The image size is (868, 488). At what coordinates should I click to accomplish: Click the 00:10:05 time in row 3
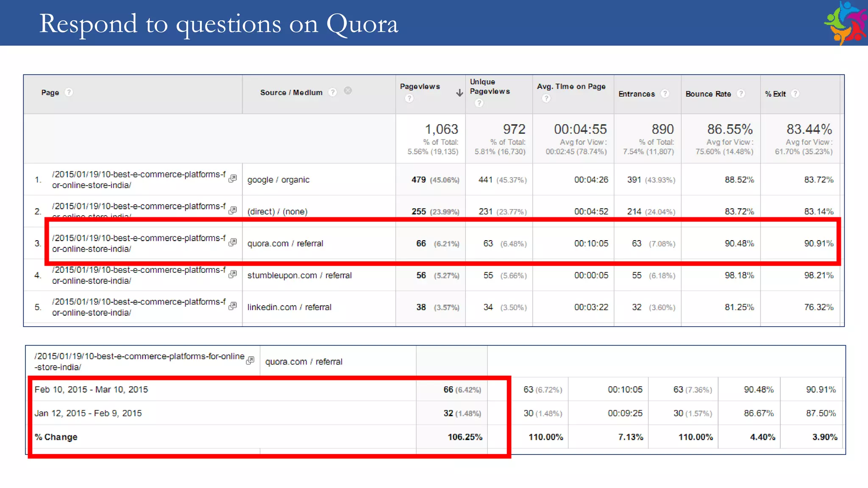click(591, 244)
